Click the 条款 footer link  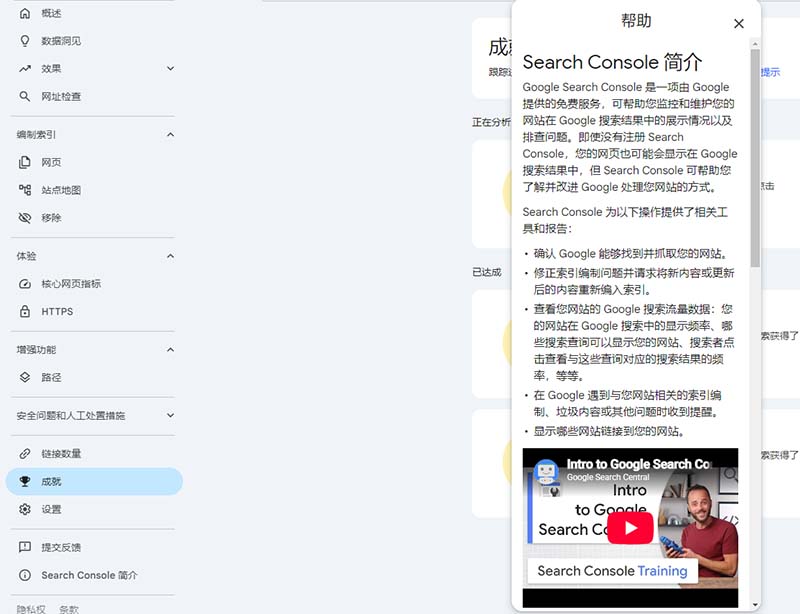click(x=68, y=609)
